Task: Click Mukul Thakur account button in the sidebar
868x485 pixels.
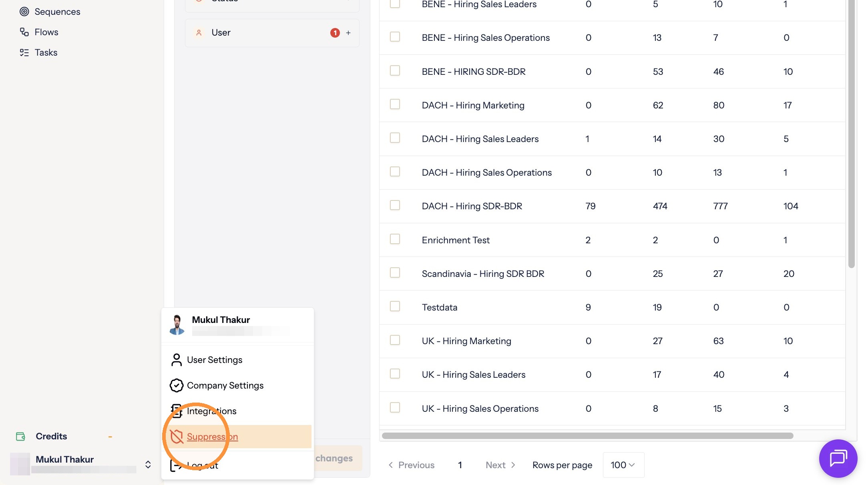Action: tap(82, 464)
